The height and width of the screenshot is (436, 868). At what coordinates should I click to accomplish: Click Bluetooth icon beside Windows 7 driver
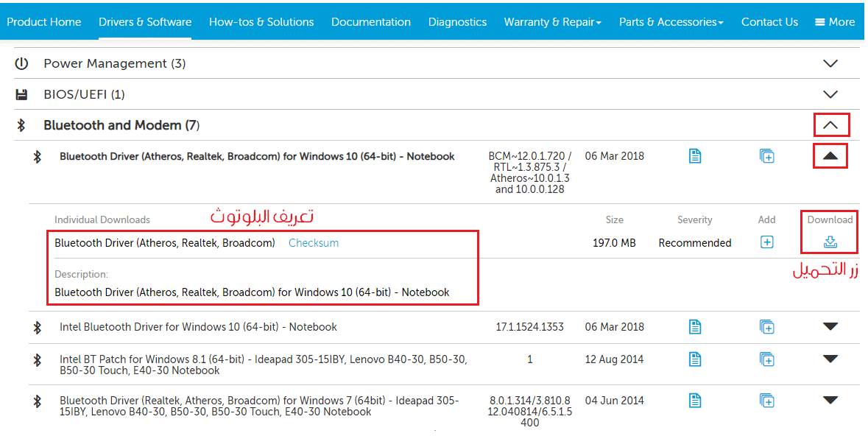pyautogui.click(x=37, y=401)
